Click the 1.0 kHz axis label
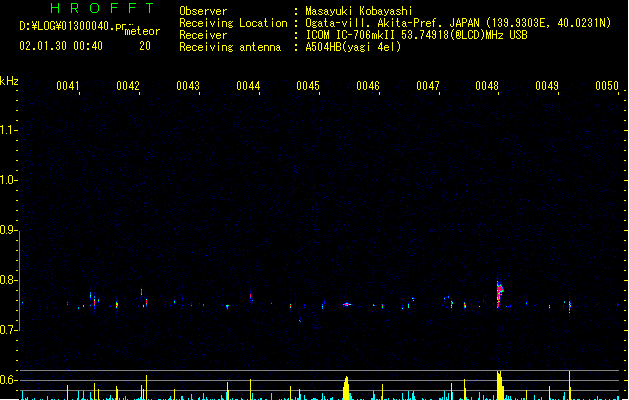Image resolution: width=629 pixels, height=400 pixels. tap(8, 180)
